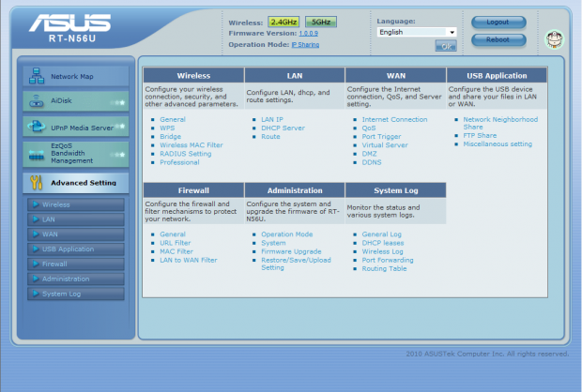Reboot the router
Screen dimensions: 582x392
(498, 39)
